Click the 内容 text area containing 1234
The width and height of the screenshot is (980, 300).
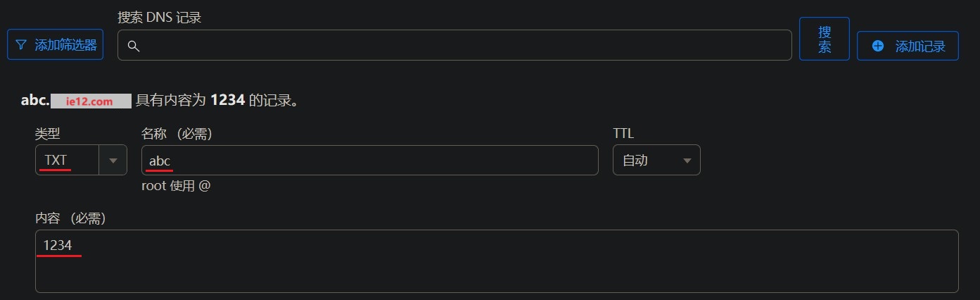(497, 261)
